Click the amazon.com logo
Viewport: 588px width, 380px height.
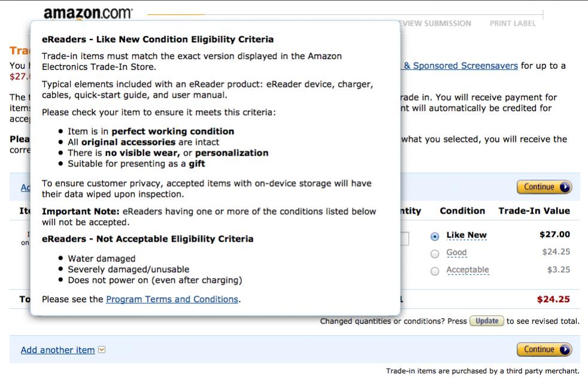[88, 13]
